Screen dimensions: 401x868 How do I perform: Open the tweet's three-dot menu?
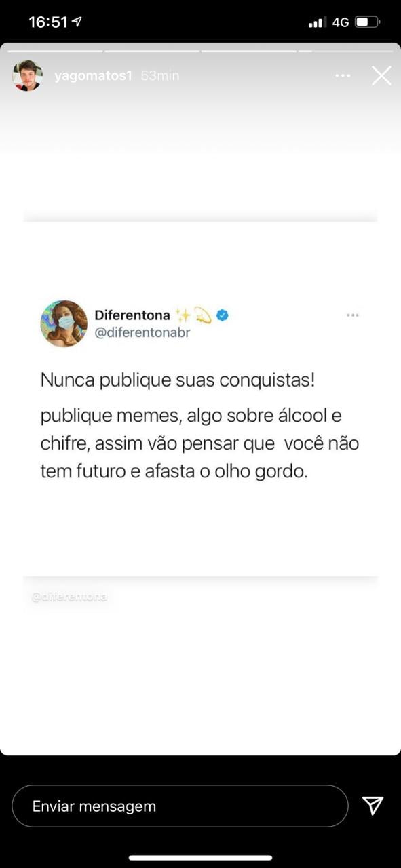(353, 315)
